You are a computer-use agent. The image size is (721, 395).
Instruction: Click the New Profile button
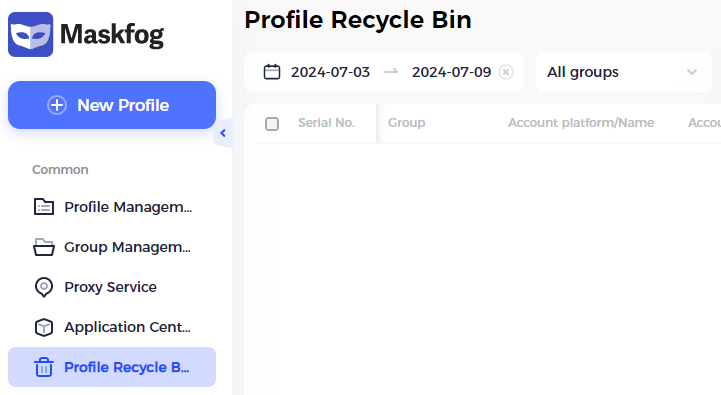(112, 105)
